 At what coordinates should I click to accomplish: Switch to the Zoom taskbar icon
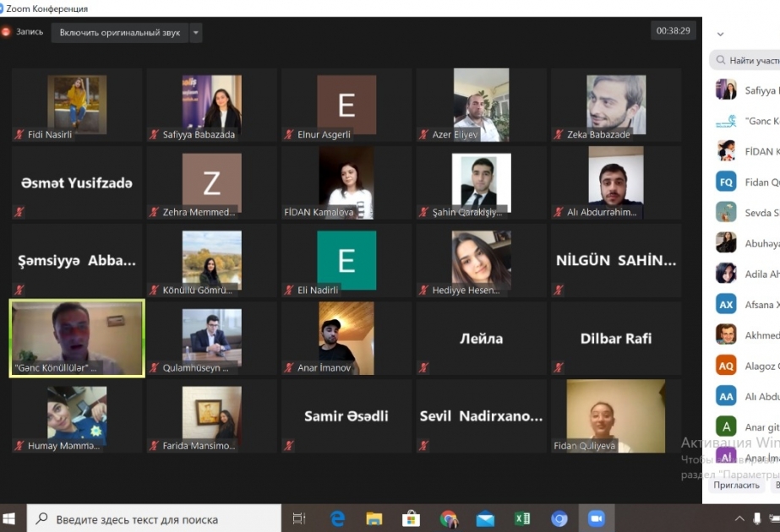coord(596,518)
